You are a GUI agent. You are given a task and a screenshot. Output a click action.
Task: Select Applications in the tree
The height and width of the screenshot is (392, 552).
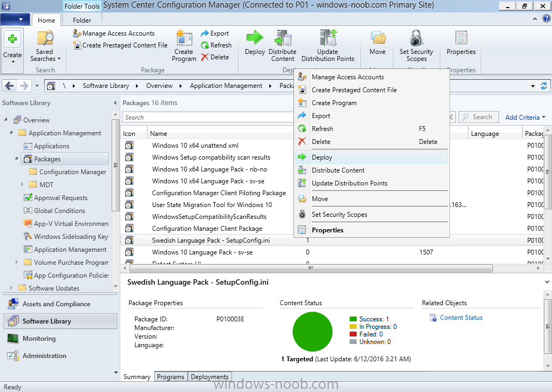tap(52, 146)
